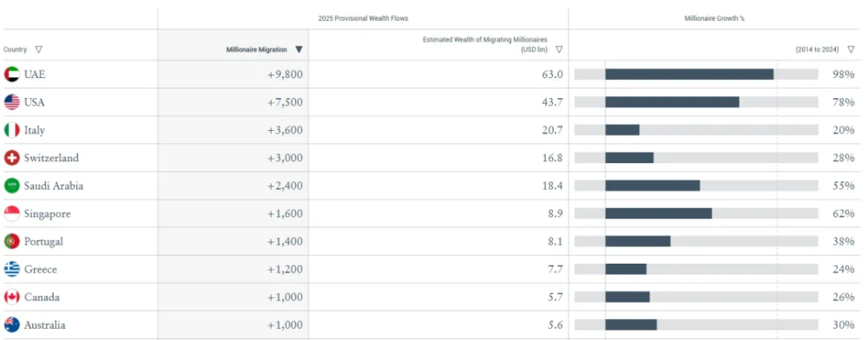Click the Switzerland flag icon
The image size is (868, 340).
coord(11,158)
